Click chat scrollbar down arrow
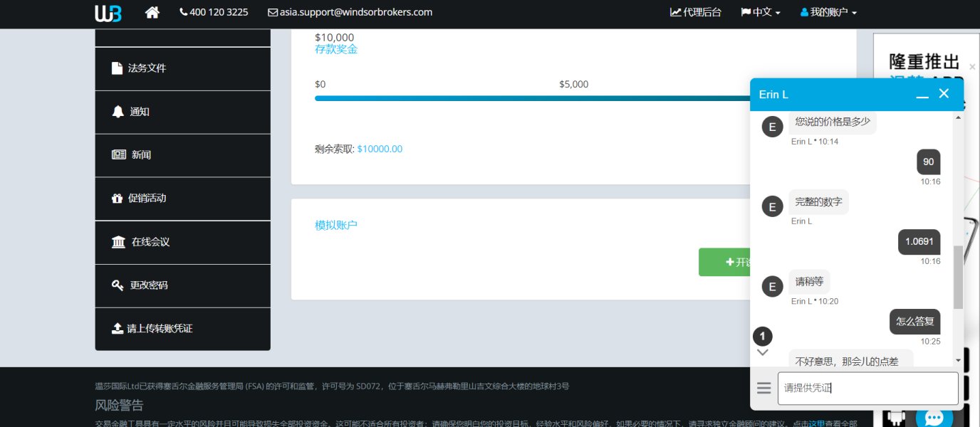Image resolution: width=980 pixels, height=427 pixels. 958,361
